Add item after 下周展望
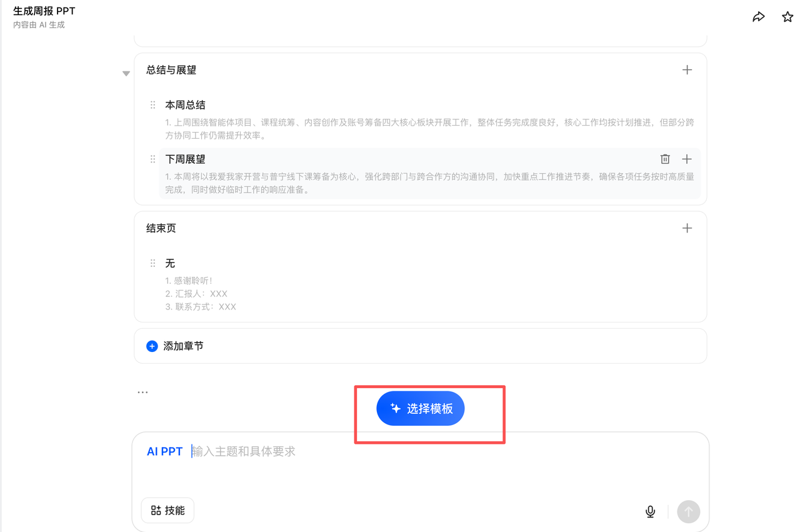This screenshot has height=532, width=800. coord(687,159)
